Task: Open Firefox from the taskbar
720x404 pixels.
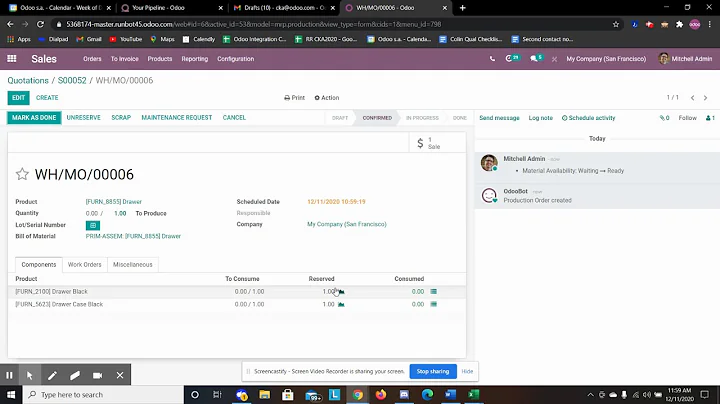Action: [x=381, y=395]
